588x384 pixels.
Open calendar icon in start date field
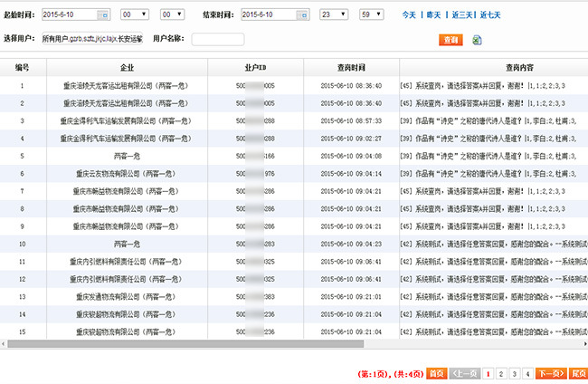[x=103, y=15]
